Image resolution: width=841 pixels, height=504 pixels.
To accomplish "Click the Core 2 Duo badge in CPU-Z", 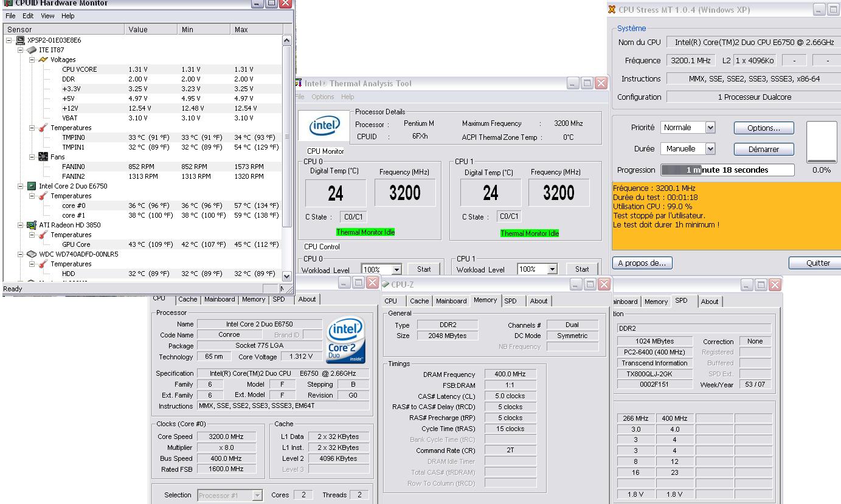I will pos(345,340).
